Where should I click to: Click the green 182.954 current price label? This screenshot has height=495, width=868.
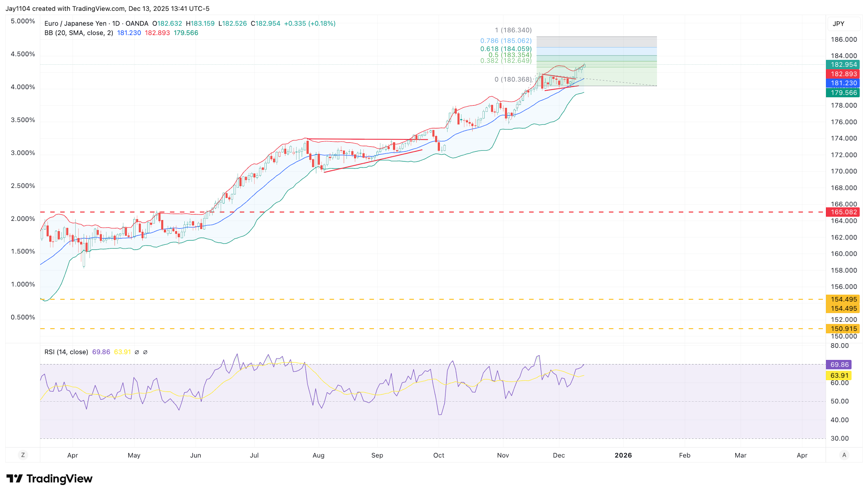pyautogui.click(x=843, y=65)
